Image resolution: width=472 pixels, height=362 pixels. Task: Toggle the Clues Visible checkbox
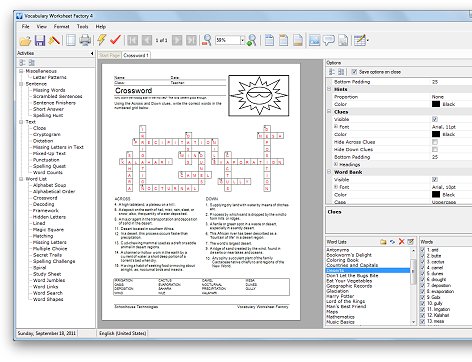[435, 119]
